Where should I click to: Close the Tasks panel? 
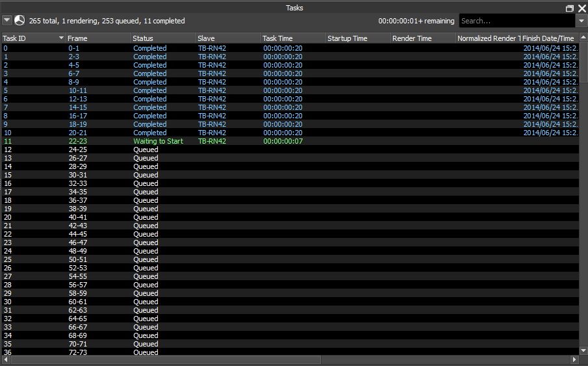click(x=582, y=8)
